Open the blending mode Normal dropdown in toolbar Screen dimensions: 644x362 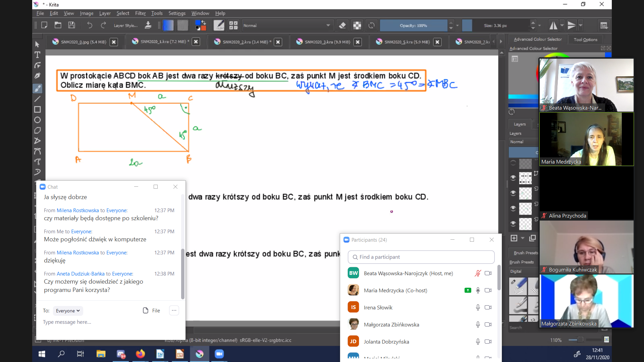(x=287, y=25)
